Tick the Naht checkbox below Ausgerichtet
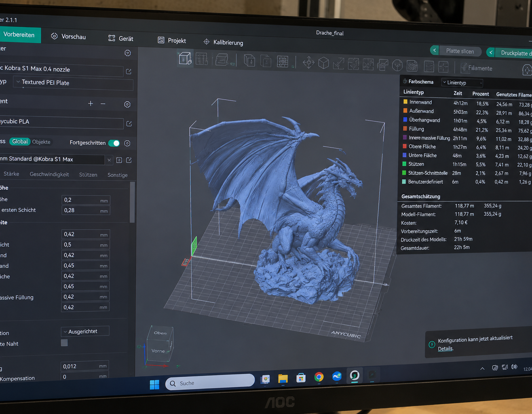Viewport: 532px width, 414px height. click(x=64, y=342)
